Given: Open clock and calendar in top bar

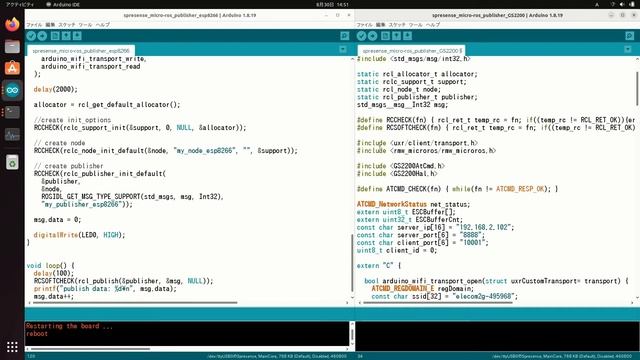Looking at the screenshot, I should tap(332, 4).
